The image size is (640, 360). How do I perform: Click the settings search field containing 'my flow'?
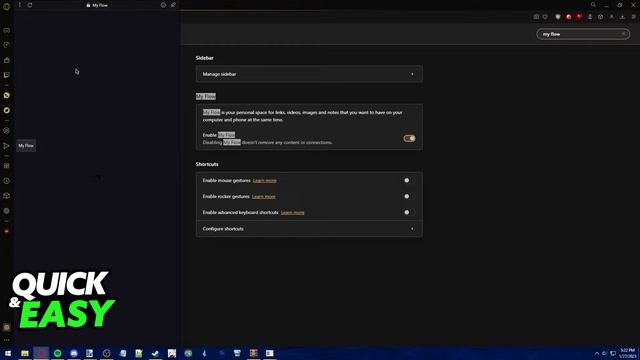point(583,34)
